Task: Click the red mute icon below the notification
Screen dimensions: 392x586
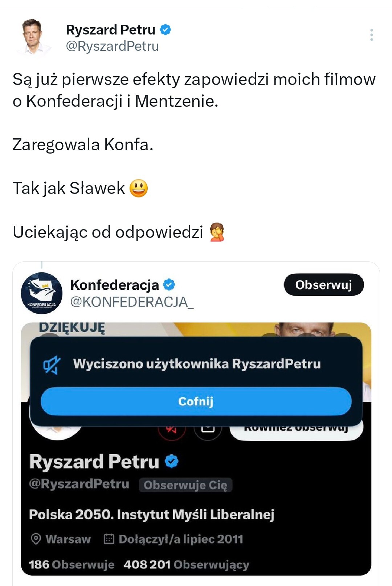Action: pos(172,431)
